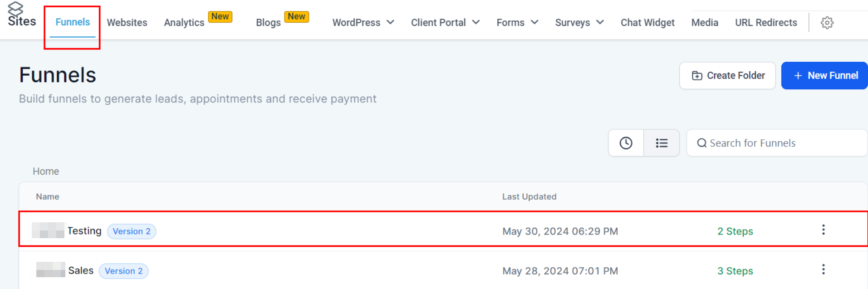This screenshot has width=868, height=289.
Task: Click the Sales funnel thumbnail
Action: (x=50, y=269)
